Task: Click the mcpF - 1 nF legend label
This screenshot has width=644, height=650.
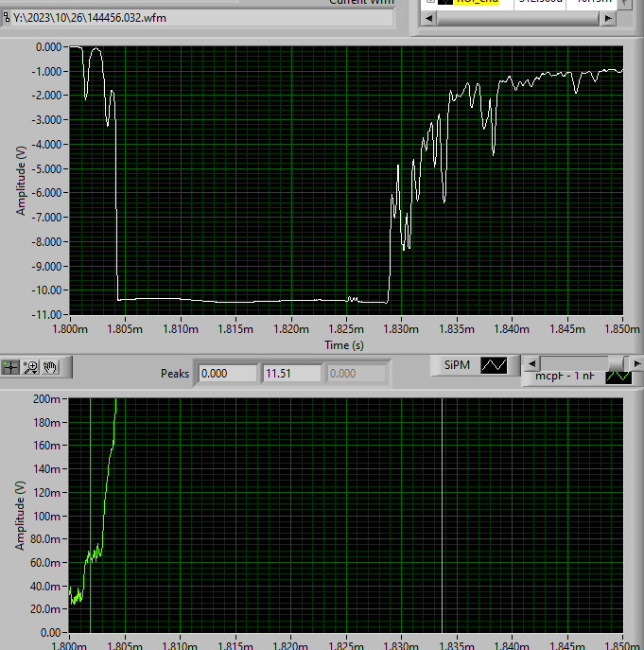Action: coord(565,376)
